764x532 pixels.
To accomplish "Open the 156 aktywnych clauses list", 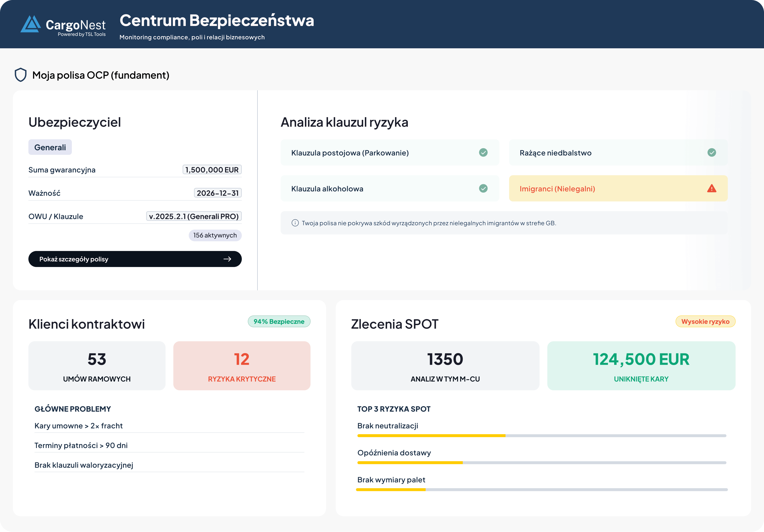I will pos(215,235).
